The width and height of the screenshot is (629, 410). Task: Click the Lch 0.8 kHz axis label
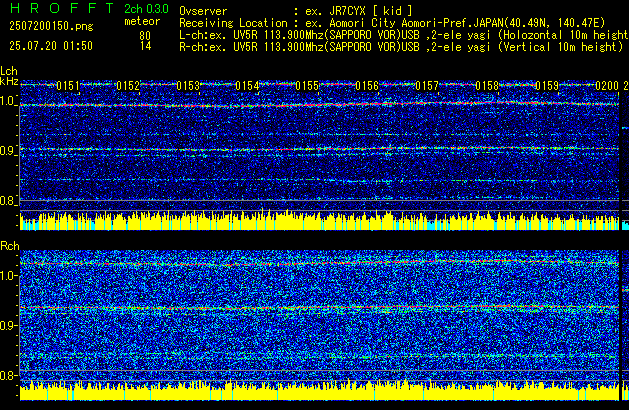coord(8,201)
